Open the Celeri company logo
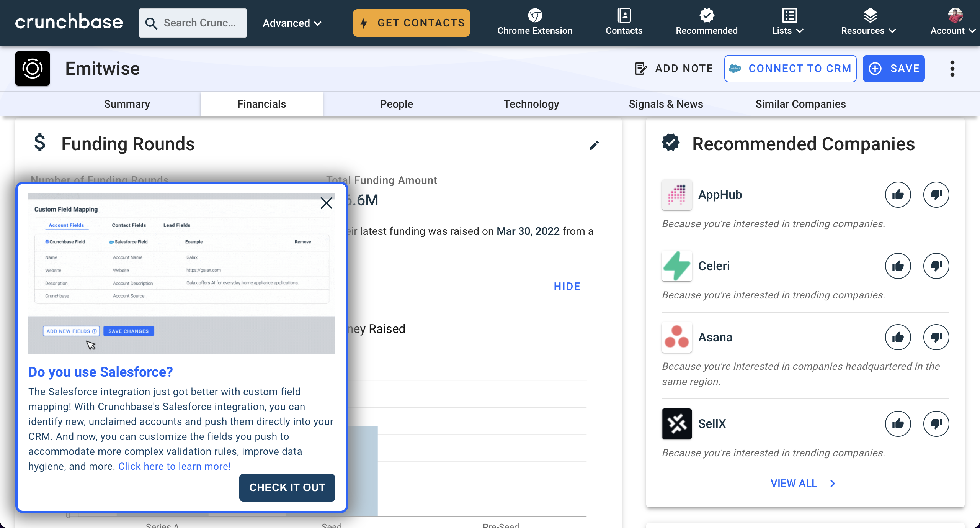 (x=677, y=266)
